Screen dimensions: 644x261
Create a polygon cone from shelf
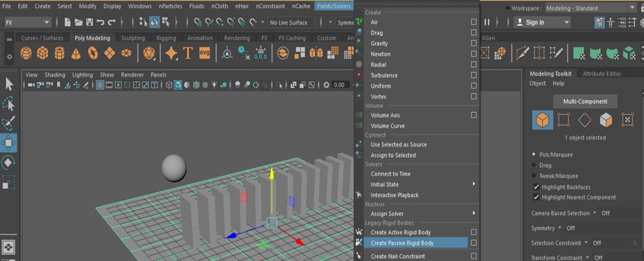tap(76, 53)
